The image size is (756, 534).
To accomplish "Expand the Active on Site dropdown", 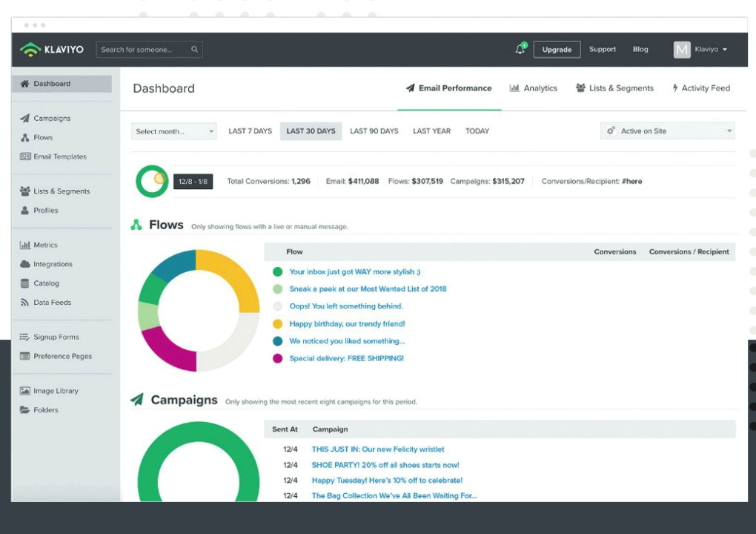I will coord(667,131).
